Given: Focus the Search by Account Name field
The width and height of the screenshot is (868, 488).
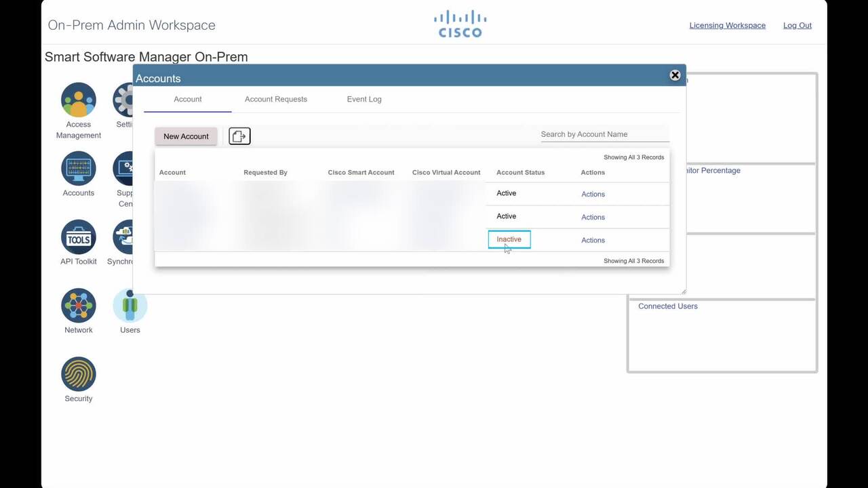Looking at the screenshot, I should [604, 134].
